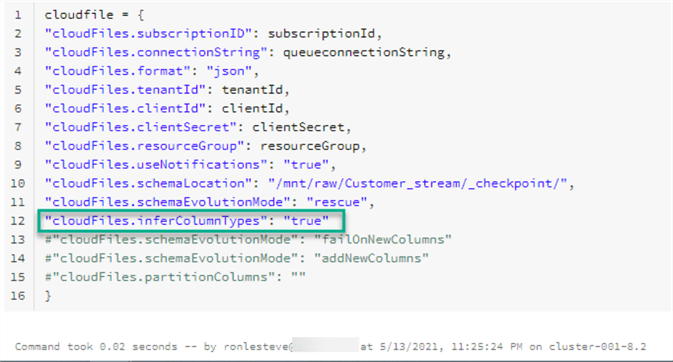Select the "json" format value
This screenshot has width=673, height=362.
229,71
